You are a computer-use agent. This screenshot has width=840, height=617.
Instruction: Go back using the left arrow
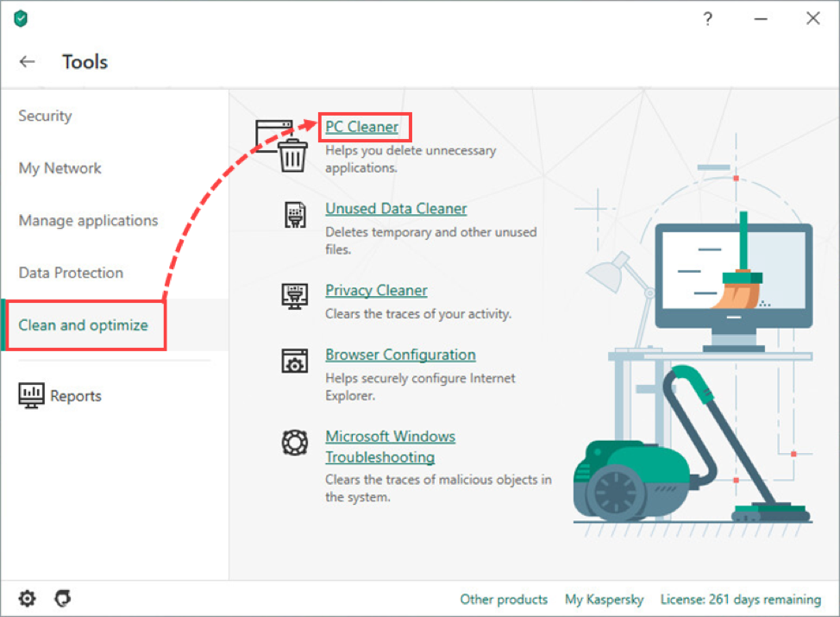28,62
